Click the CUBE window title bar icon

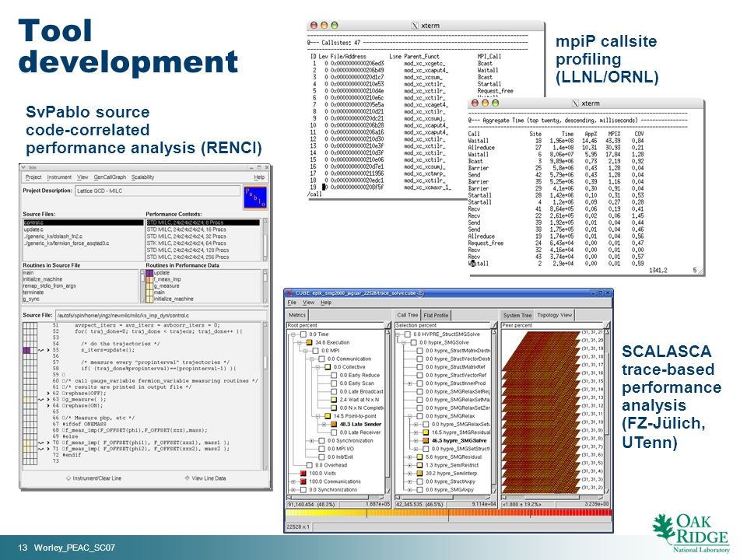click(x=289, y=293)
